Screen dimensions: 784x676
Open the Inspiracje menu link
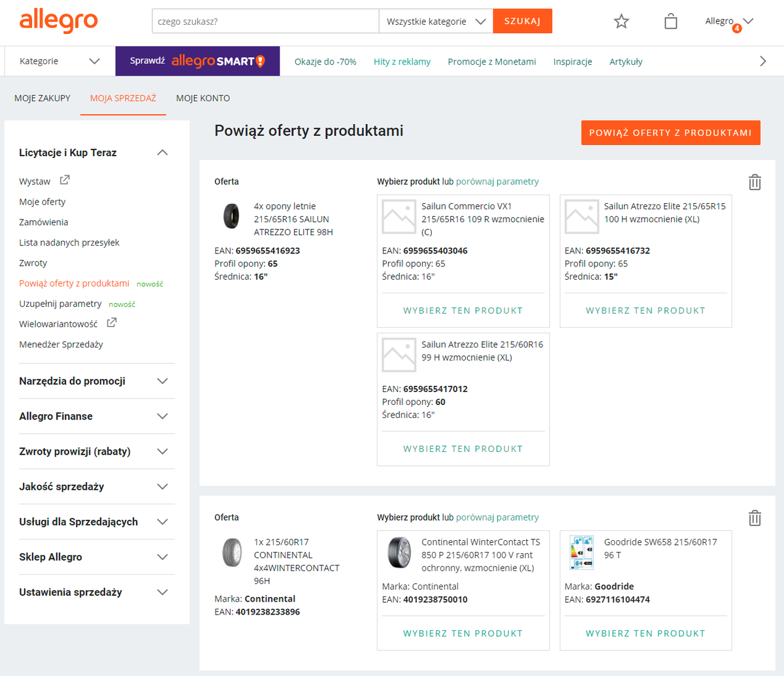click(x=573, y=62)
